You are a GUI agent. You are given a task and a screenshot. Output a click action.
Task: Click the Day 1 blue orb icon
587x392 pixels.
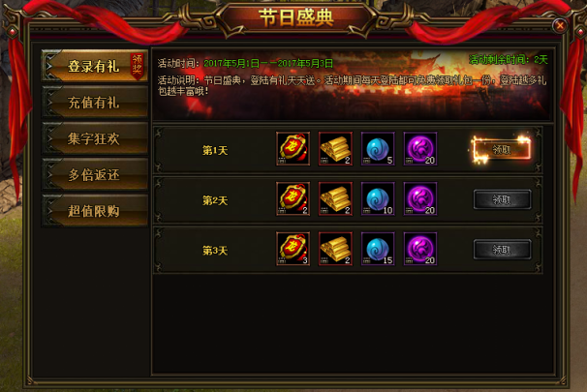(x=378, y=148)
